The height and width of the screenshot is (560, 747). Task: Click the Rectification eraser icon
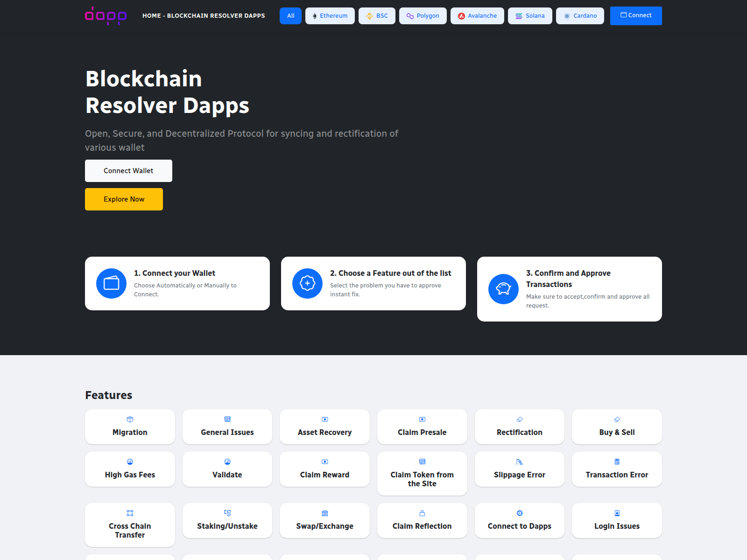pyautogui.click(x=520, y=419)
